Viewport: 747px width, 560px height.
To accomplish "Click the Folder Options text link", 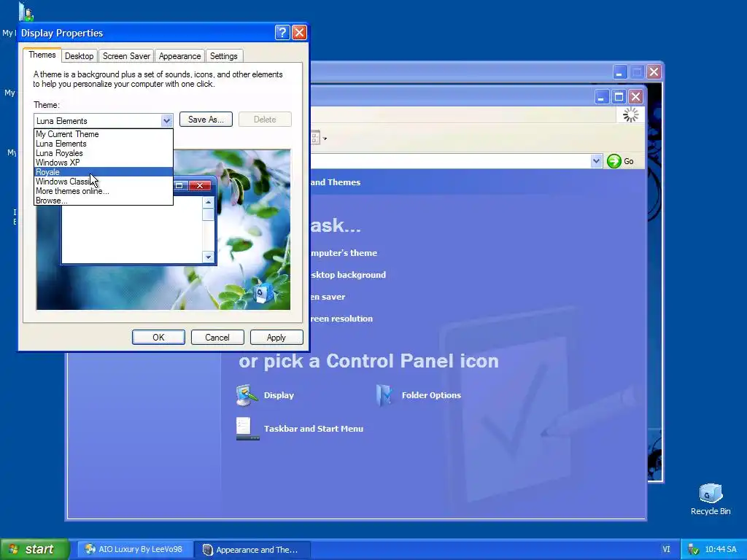I will point(431,395).
